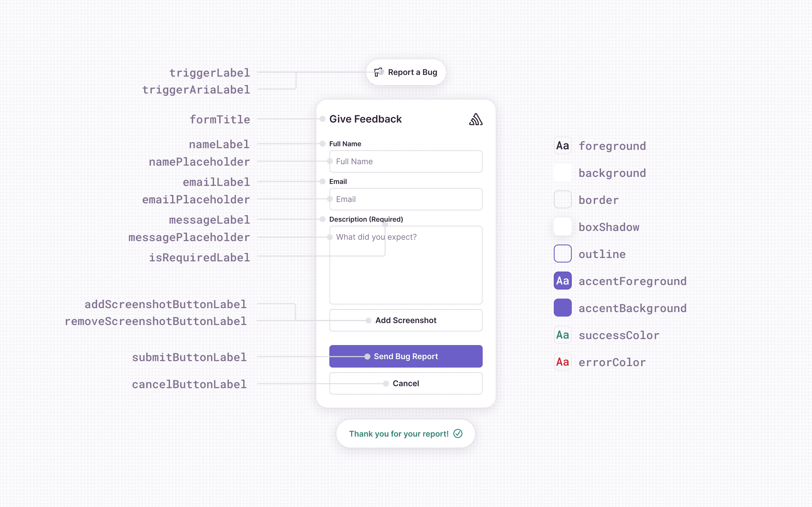The image size is (812, 507).
Task: Click the Cancel button
Action: tap(406, 383)
